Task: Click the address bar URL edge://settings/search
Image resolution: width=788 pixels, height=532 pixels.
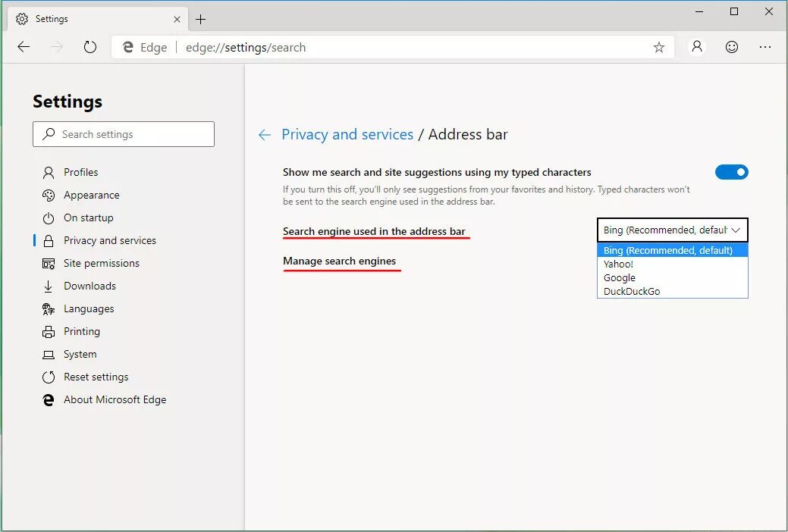Action: (x=246, y=47)
